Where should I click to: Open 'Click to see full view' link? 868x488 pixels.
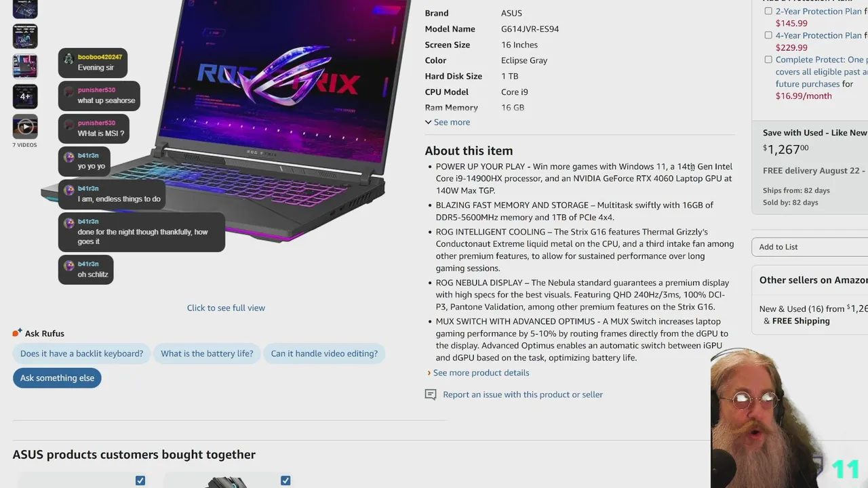click(x=226, y=308)
